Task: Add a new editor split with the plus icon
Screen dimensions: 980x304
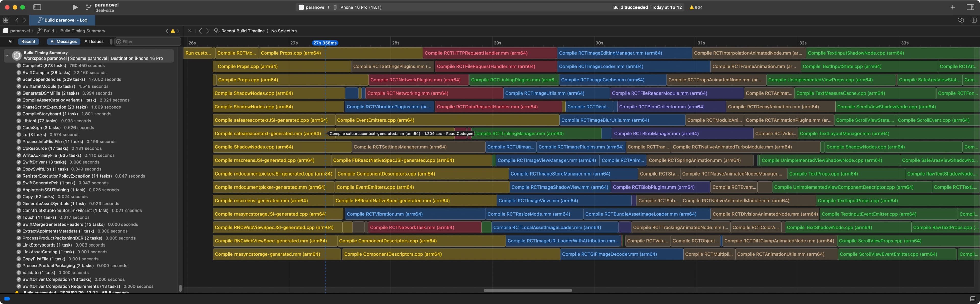Action: point(953,7)
